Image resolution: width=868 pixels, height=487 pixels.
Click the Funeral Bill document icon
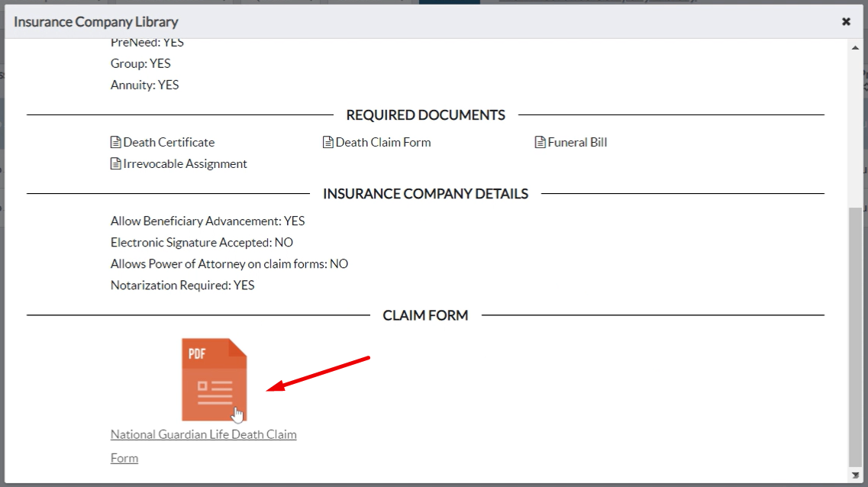point(539,141)
